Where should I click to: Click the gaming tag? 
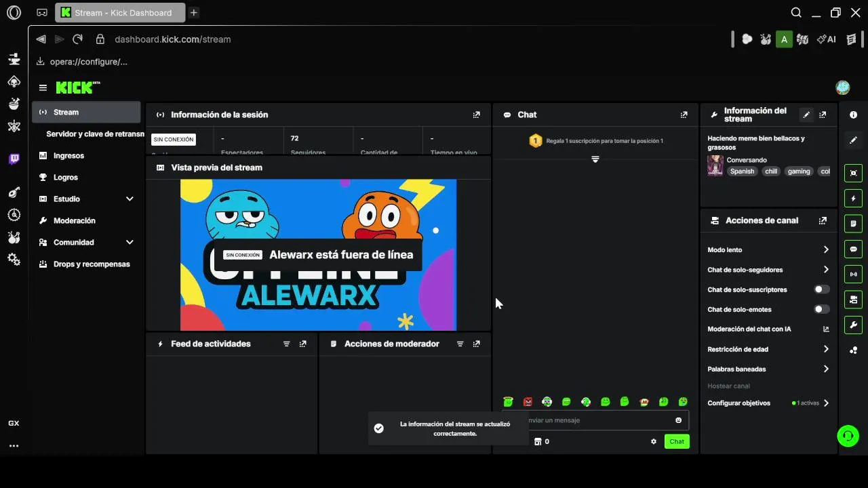(799, 171)
